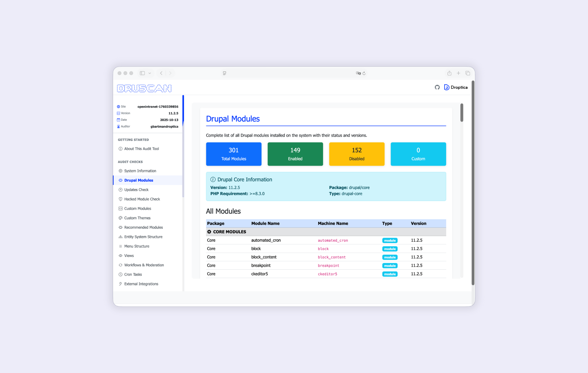Show tab overview icon

(x=468, y=73)
